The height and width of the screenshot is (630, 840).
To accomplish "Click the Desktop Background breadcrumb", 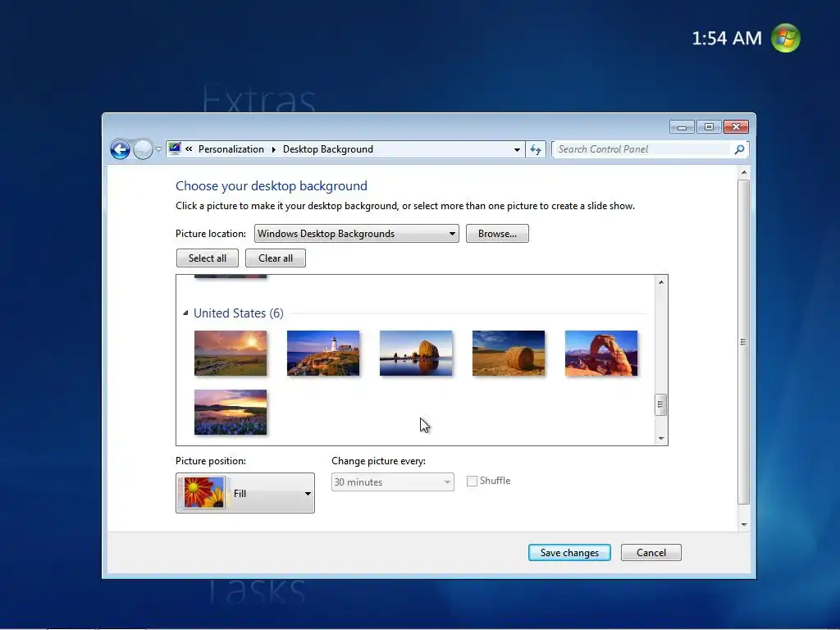I will pos(328,149).
